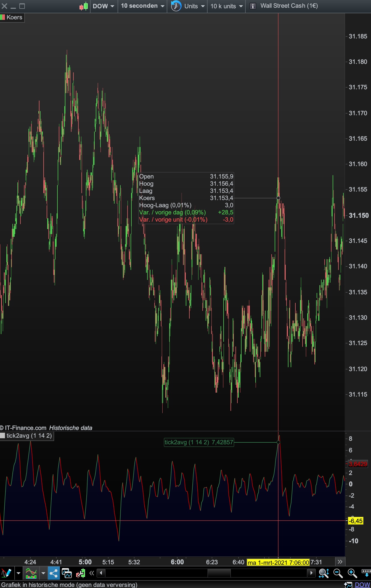Expand the drawing tools dropdown arrow
The width and height of the screenshot is (371, 588).
(x=18, y=573)
